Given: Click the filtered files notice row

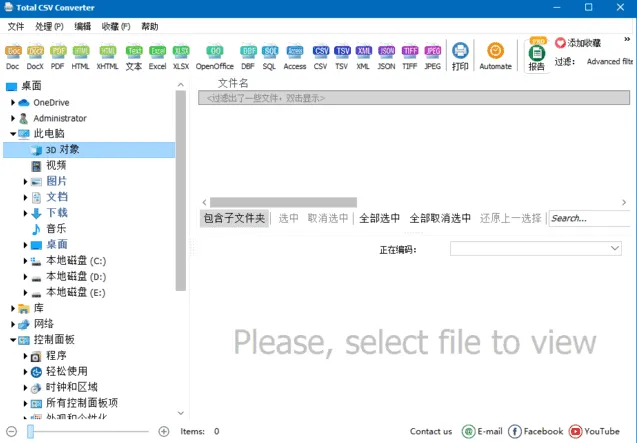Looking at the screenshot, I should point(414,98).
